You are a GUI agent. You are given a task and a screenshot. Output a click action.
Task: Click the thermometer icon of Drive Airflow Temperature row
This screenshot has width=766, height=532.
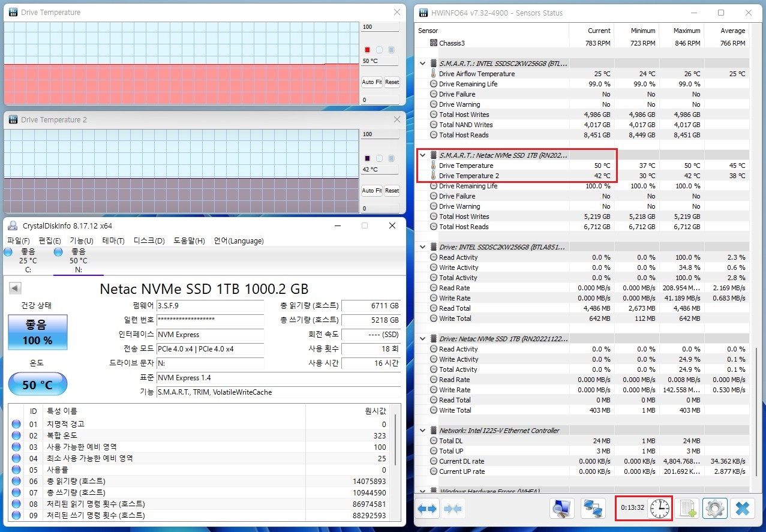[434, 74]
